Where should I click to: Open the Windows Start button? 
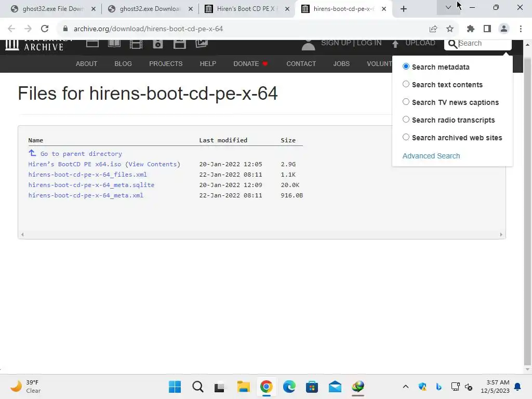pos(175,387)
